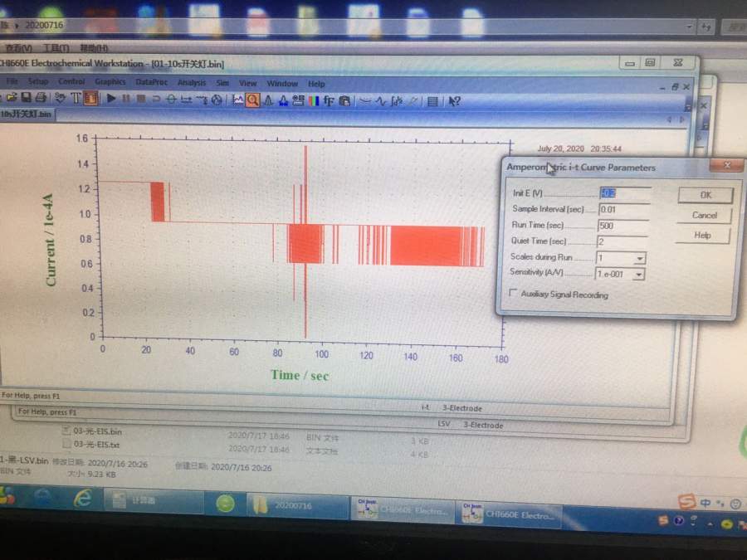Open System setup from the toolbar
Screen dimensions: 747x560
[60, 98]
